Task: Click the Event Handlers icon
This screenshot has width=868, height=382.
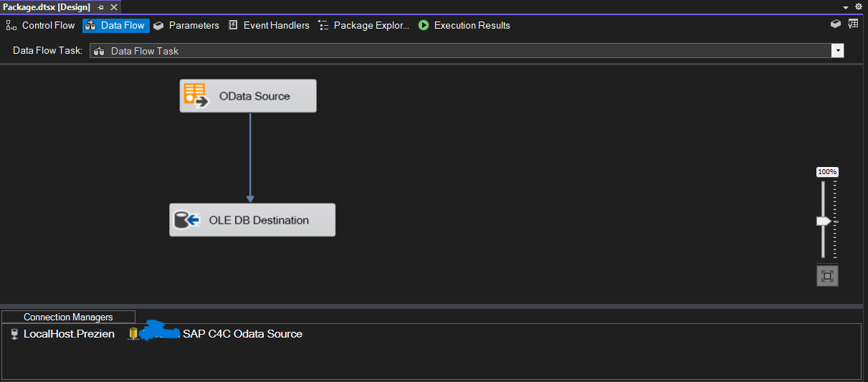Action: (x=233, y=25)
